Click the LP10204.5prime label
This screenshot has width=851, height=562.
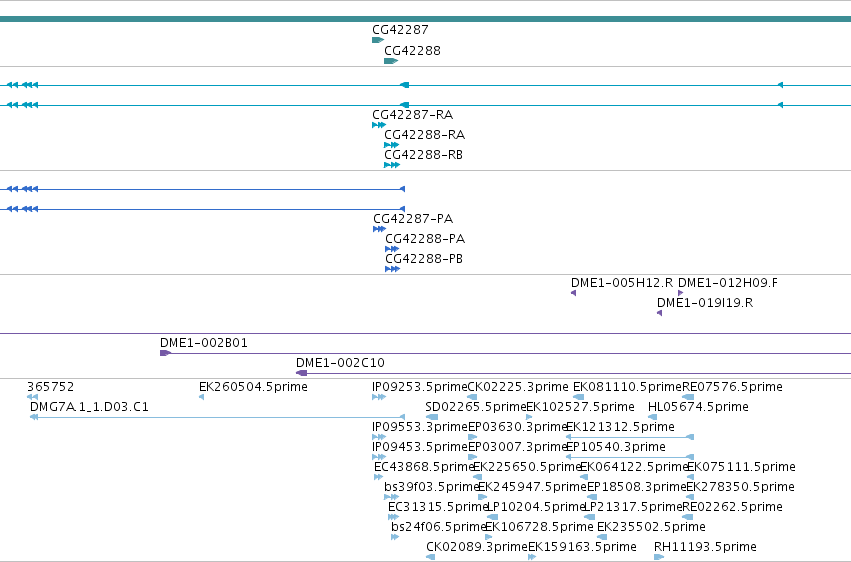point(536,508)
